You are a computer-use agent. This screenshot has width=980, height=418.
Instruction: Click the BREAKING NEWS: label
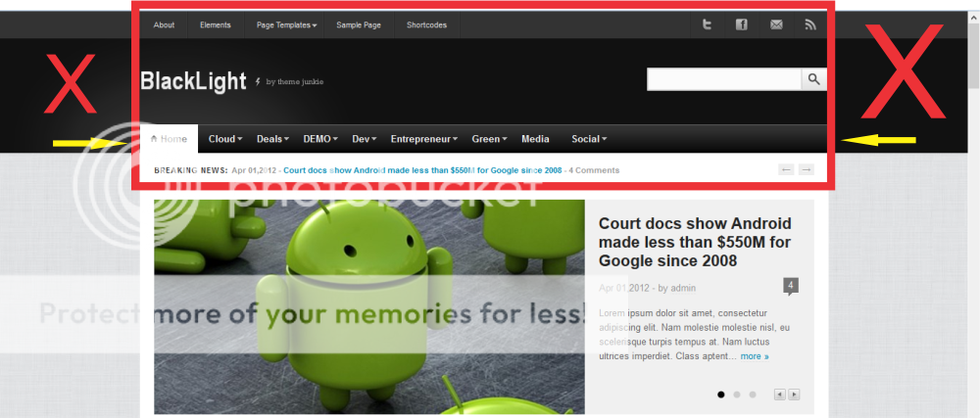pos(191,169)
